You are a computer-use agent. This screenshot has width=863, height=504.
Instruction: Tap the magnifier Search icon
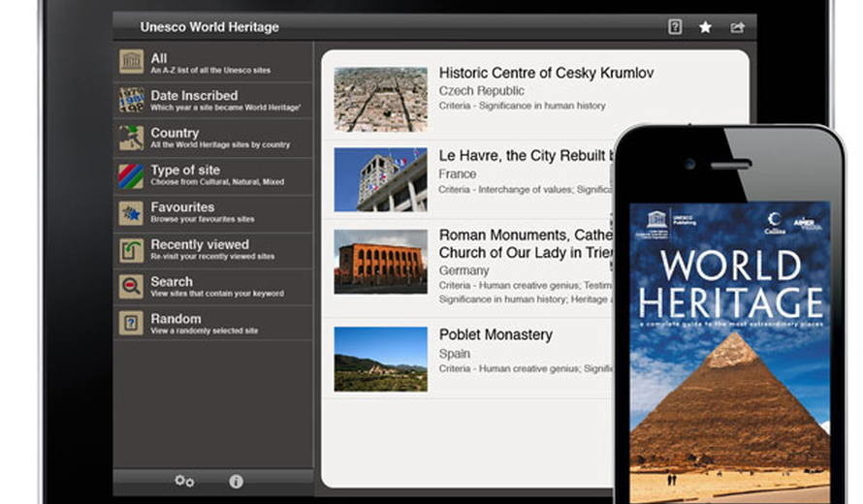131,287
